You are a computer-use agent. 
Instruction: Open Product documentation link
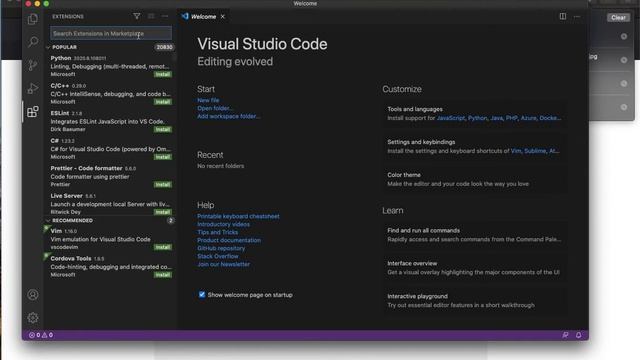point(229,240)
